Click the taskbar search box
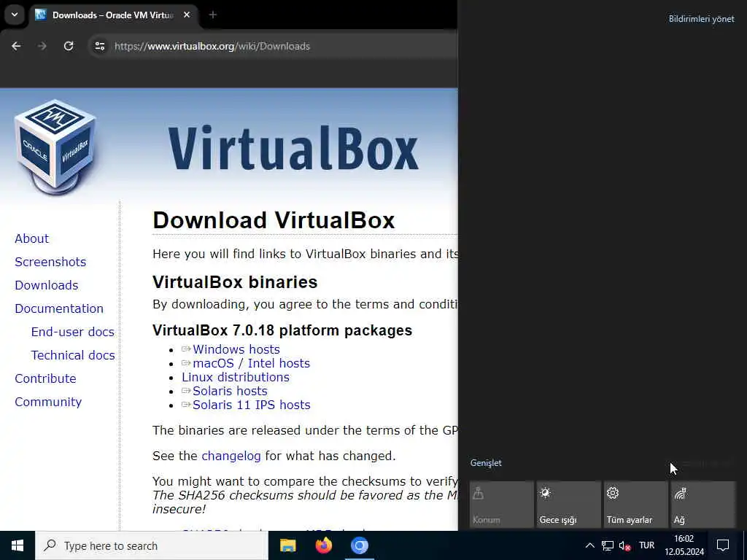 pyautogui.click(x=152, y=545)
